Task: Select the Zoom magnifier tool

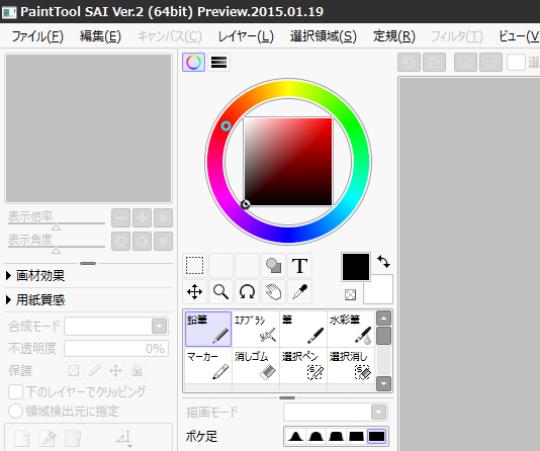Action: point(221,292)
